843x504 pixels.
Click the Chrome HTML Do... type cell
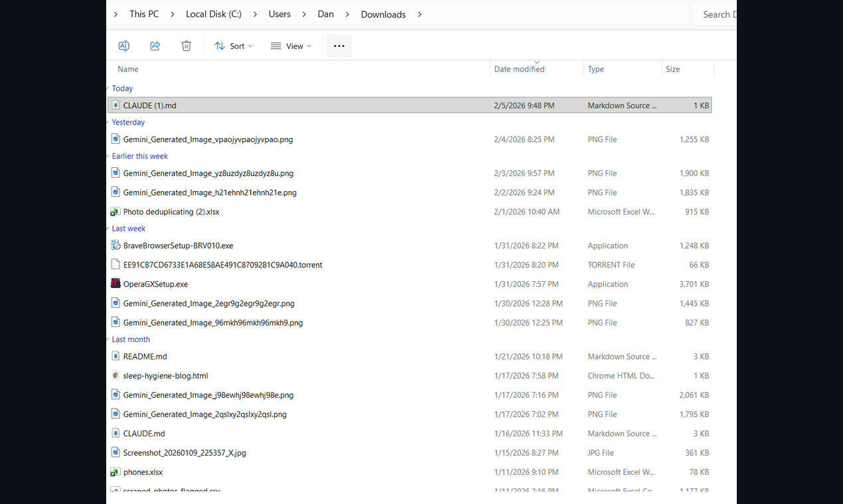(621, 375)
